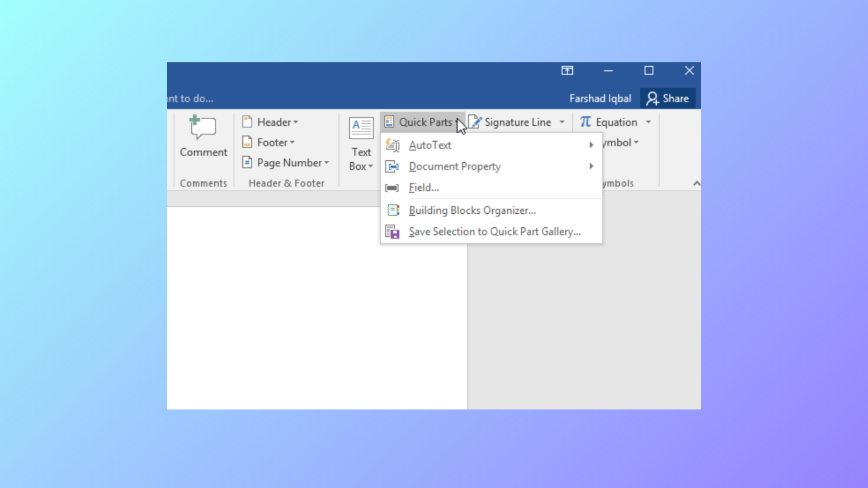Expand the AutoText submenu arrow
The height and width of the screenshot is (488, 868).
pos(591,145)
